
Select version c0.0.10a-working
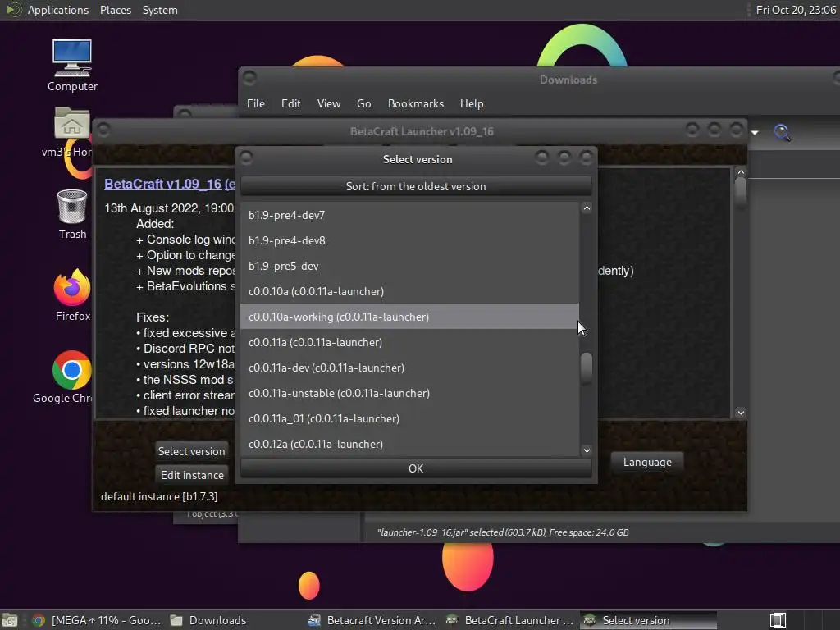pyautogui.click(x=409, y=317)
